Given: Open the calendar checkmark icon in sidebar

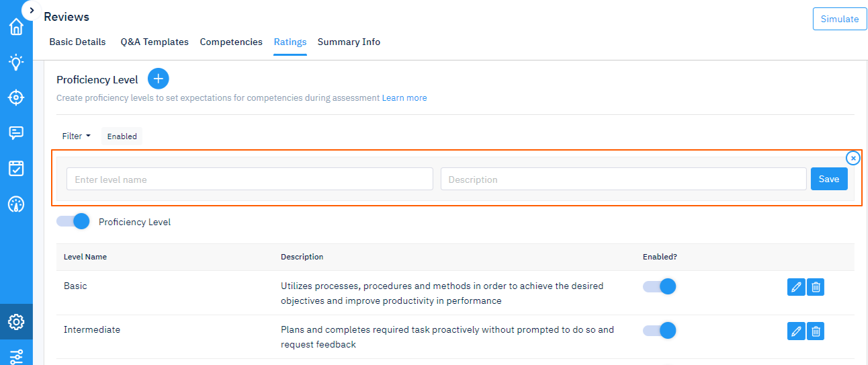Looking at the screenshot, I should point(16,169).
